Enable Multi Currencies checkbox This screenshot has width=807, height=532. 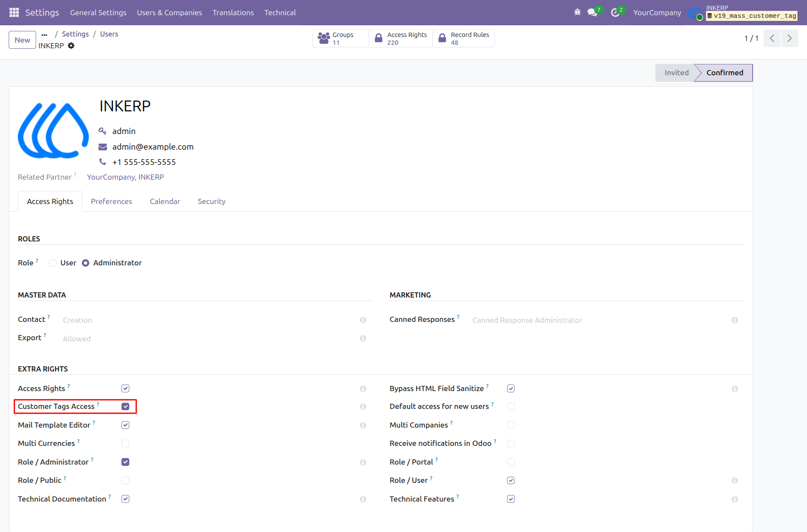pos(125,443)
